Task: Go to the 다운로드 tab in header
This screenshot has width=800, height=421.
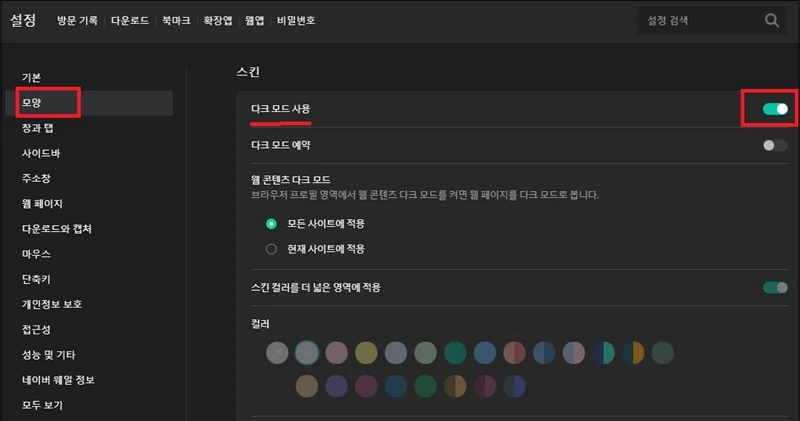Action: click(x=130, y=20)
